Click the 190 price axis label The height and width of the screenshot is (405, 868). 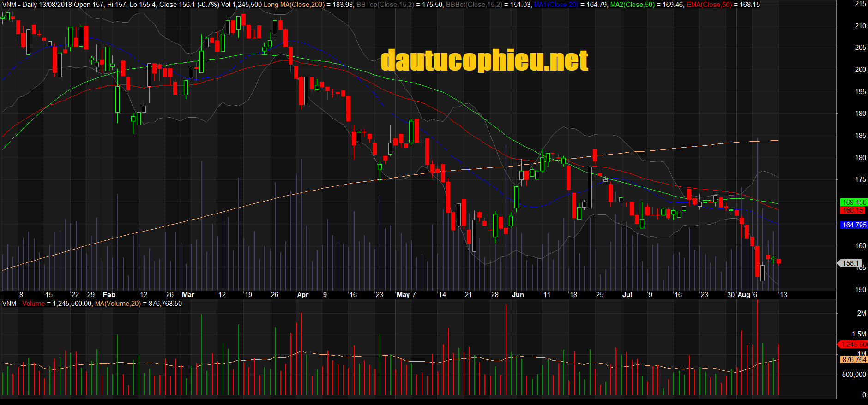(x=861, y=113)
